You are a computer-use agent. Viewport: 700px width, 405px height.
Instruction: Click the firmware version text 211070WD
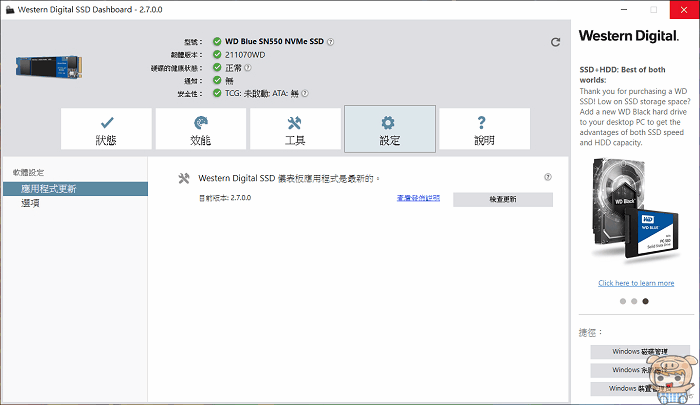[245, 55]
